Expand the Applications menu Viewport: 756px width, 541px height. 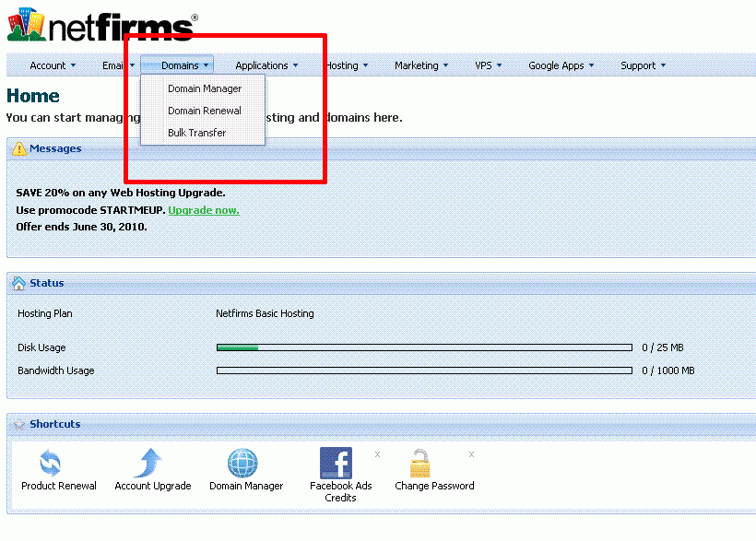pyautogui.click(x=266, y=65)
